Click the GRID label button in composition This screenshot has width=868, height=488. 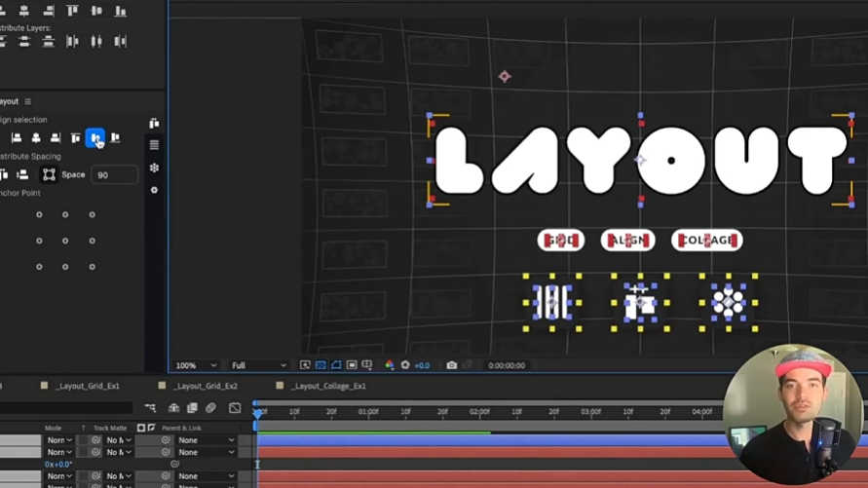pyautogui.click(x=560, y=241)
